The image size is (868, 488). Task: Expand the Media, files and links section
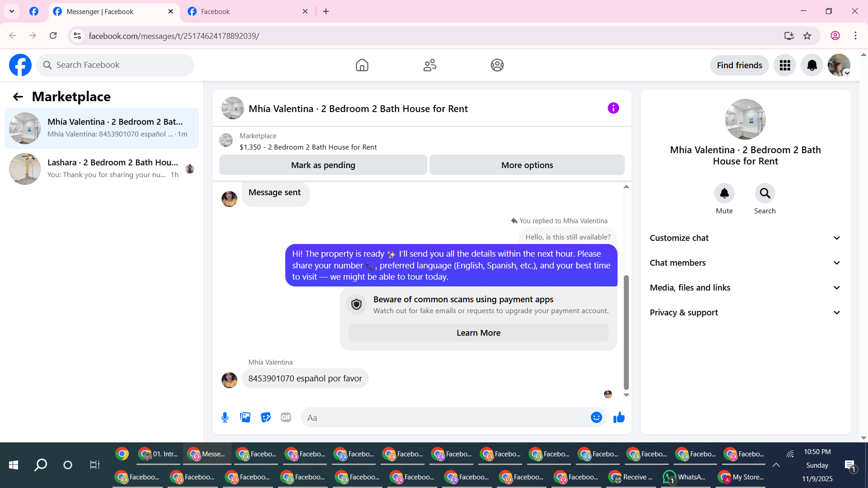tap(745, 288)
